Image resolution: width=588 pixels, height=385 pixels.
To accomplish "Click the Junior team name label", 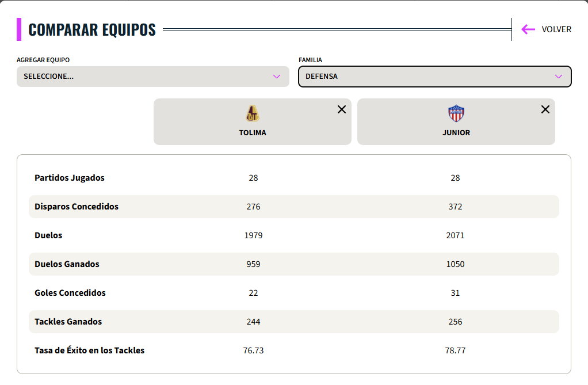I will 456,132.
